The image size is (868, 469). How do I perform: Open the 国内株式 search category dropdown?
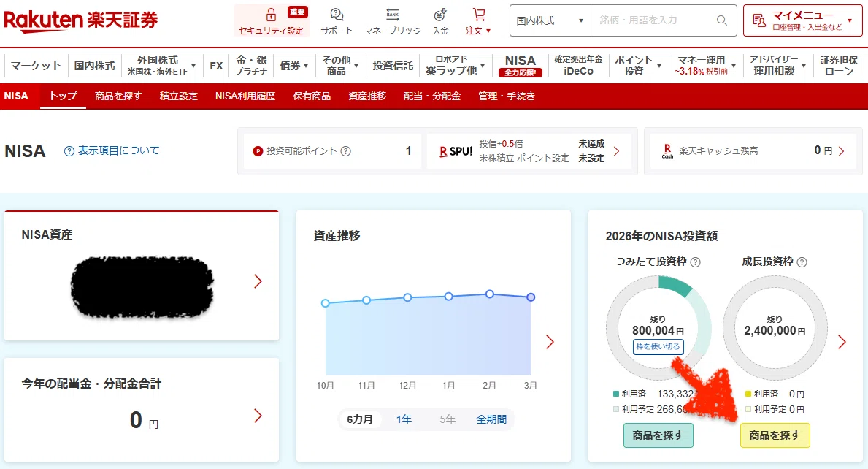click(550, 20)
